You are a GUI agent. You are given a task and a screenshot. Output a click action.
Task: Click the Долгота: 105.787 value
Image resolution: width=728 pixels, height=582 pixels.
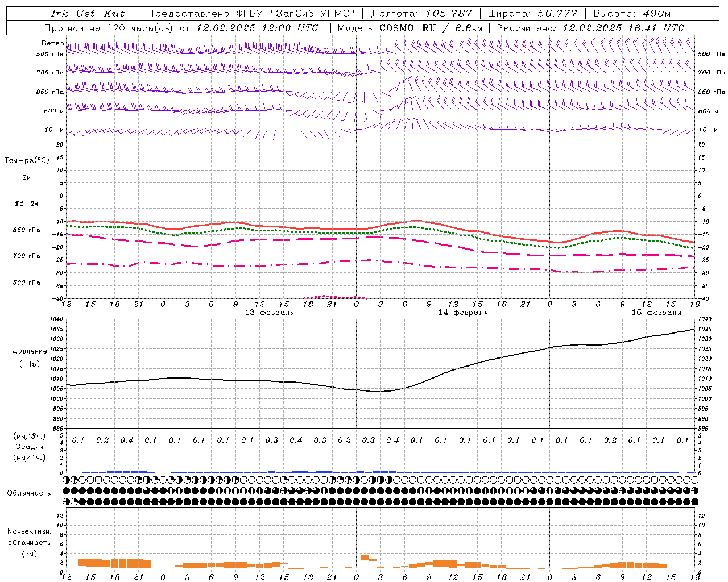[x=421, y=14]
